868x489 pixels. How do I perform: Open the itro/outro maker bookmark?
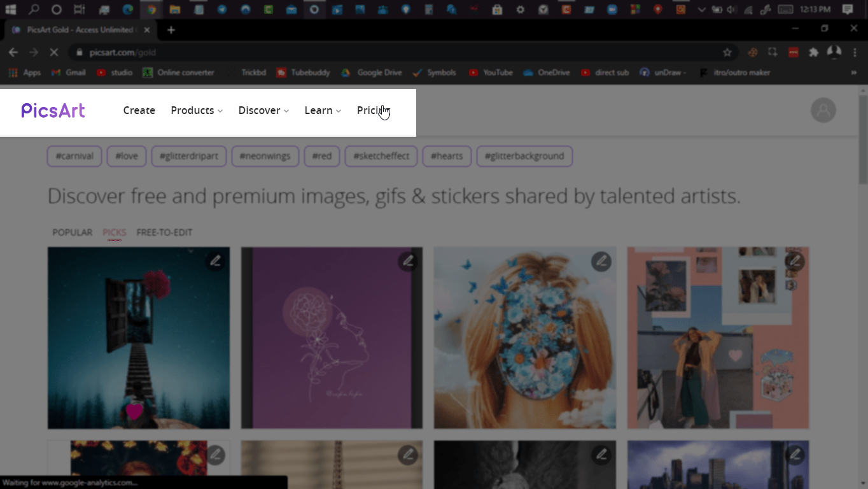click(x=734, y=73)
